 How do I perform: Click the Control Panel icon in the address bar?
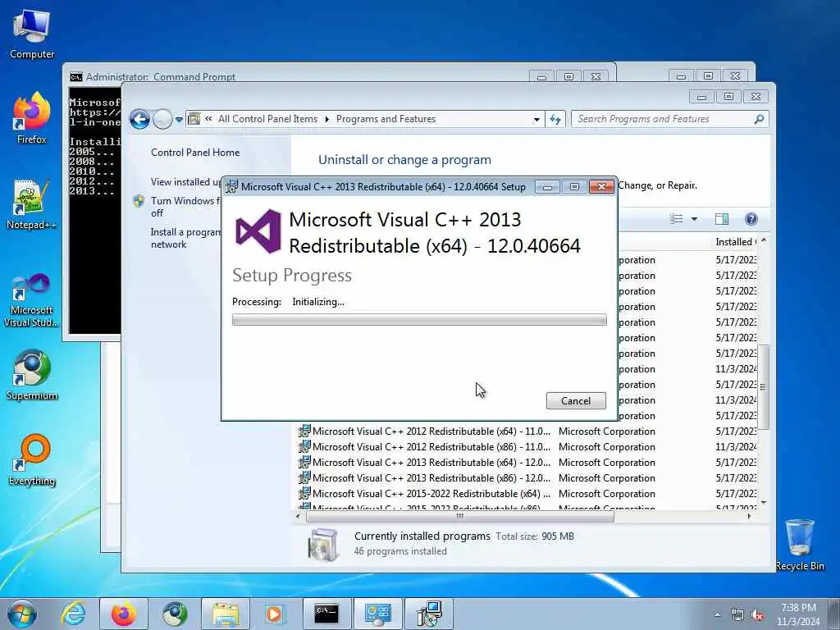[194, 119]
